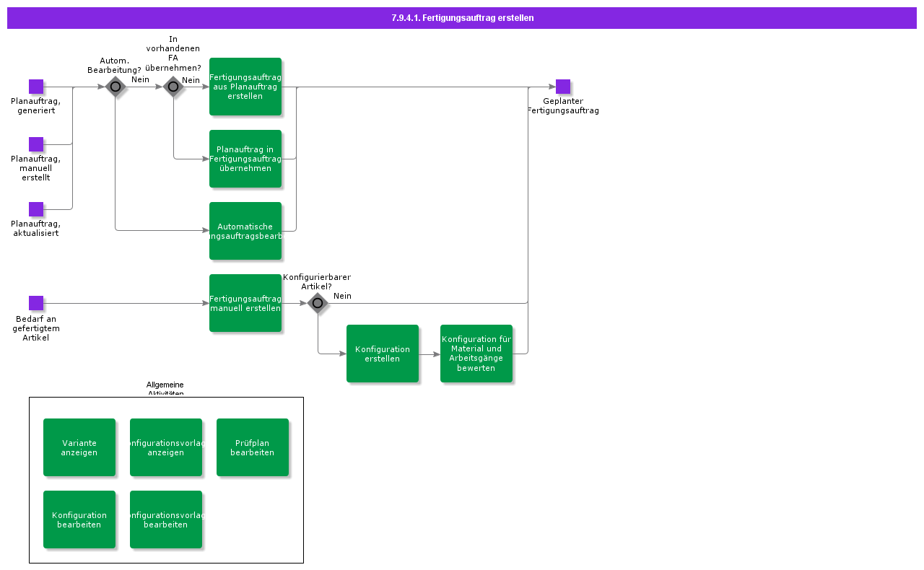Open the 'Konfigurationsvorlage anzeigen' activity
This screenshot has height=570, width=924.
click(166, 447)
